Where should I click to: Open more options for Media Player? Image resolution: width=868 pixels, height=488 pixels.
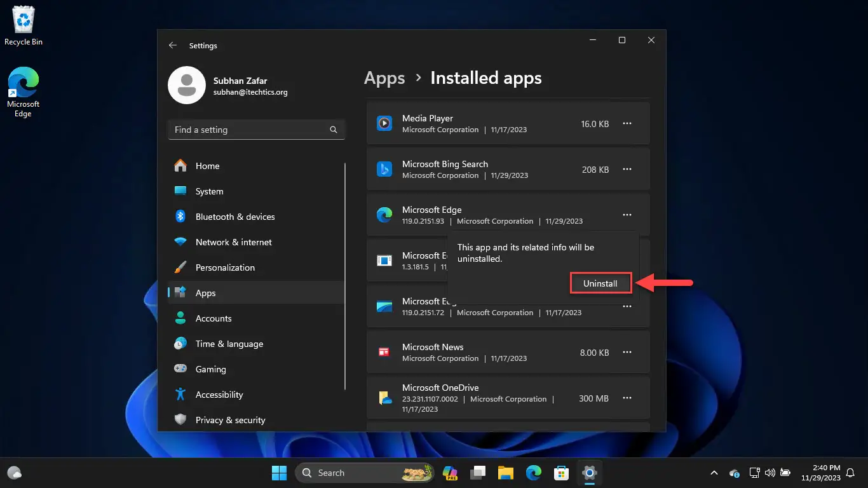(x=627, y=124)
